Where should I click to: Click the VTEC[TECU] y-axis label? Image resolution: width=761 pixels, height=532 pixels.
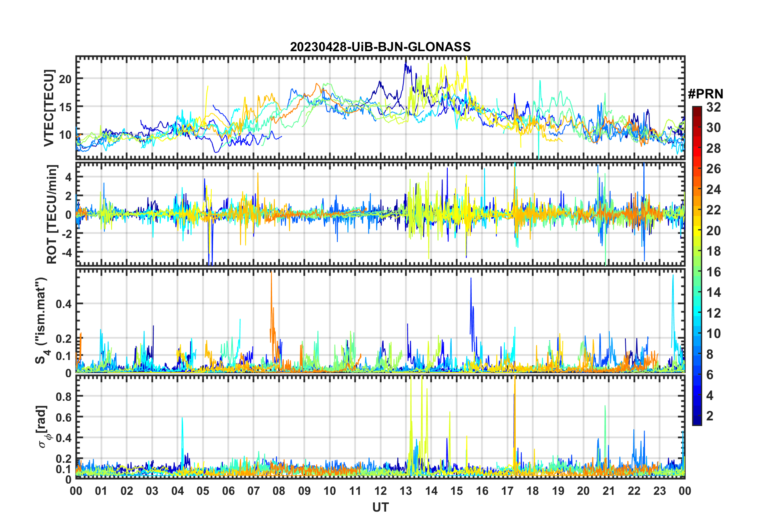[49, 108]
